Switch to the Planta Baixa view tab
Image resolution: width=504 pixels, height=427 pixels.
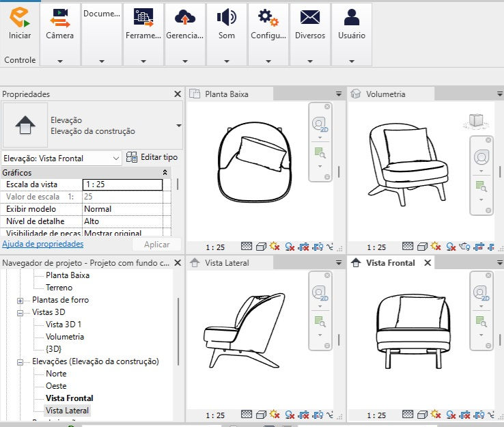pos(230,94)
